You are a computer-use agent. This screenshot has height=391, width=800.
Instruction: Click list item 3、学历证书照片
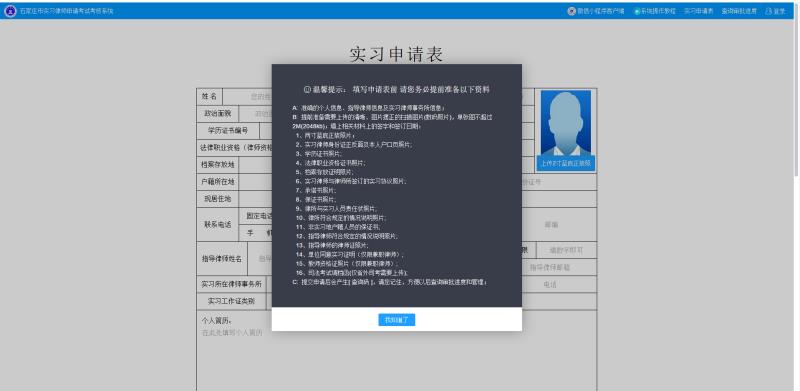point(319,154)
